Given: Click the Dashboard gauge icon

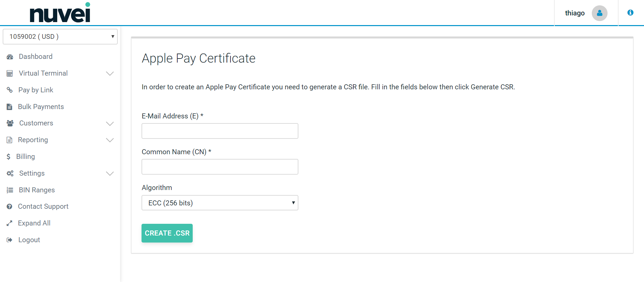Looking at the screenshot, I should point(10,57).
